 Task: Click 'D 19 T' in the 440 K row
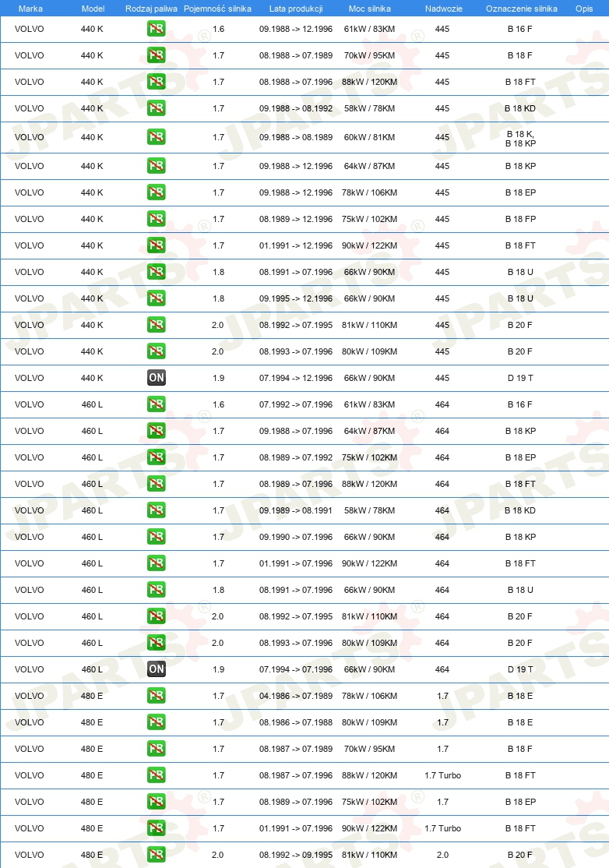[x=520, y=378]
